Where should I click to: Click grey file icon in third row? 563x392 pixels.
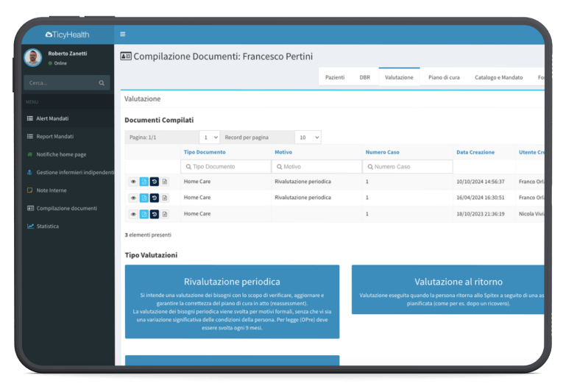(165, 214)
